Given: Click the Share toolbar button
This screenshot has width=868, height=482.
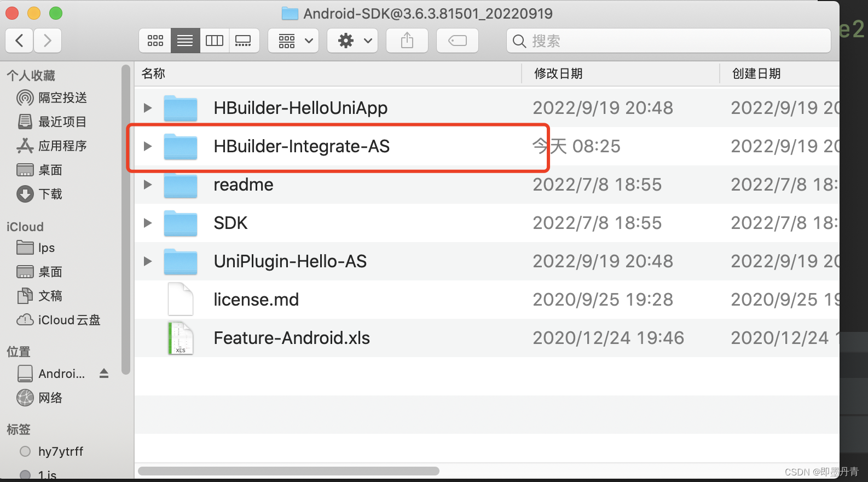Looking at the screenshot, I should click(407, 41).
